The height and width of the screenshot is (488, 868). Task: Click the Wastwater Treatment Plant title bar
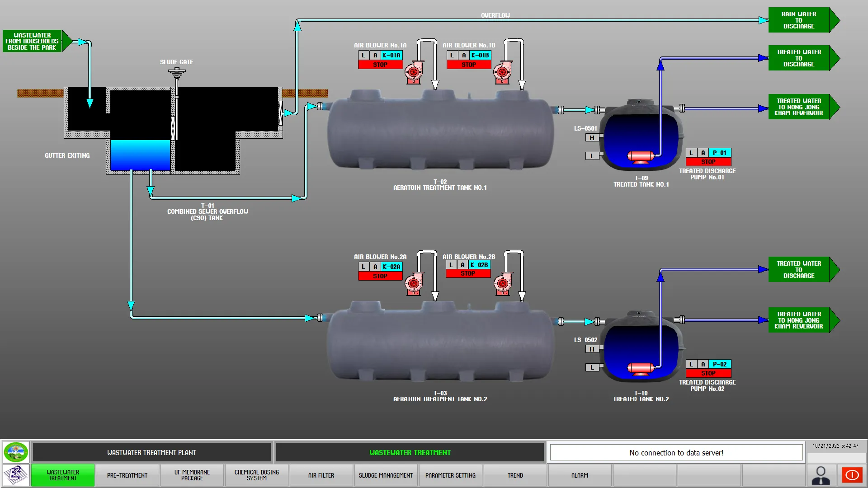pos(151,452)
